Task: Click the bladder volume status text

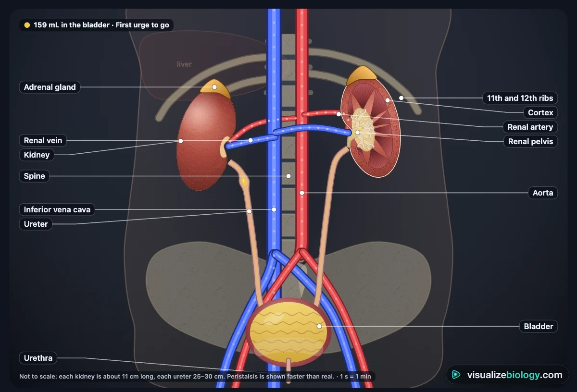Action: pyautogui.click(x=101, y=25)
